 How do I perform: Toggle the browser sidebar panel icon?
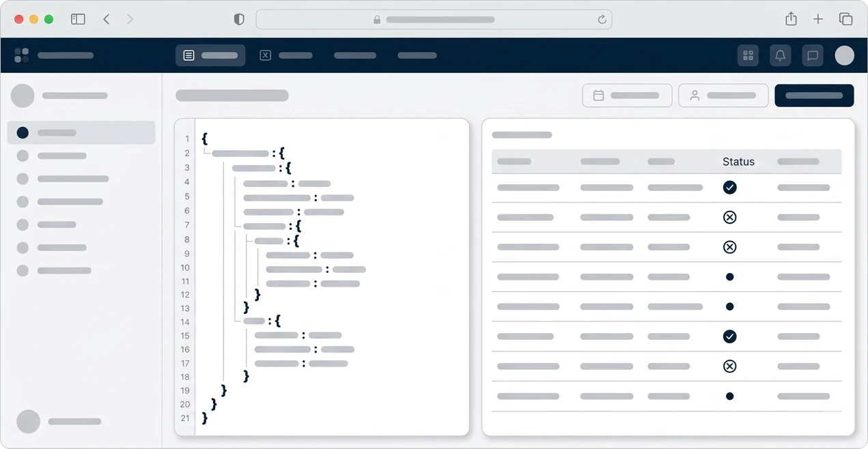pyautogui.click(x=78, y=19)
